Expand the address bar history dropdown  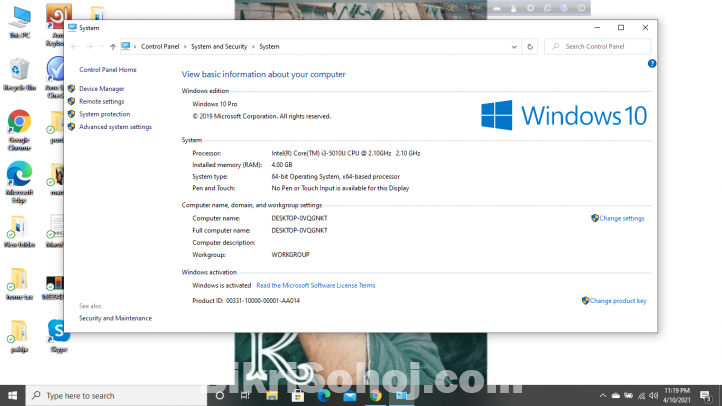tap(514, 46)
